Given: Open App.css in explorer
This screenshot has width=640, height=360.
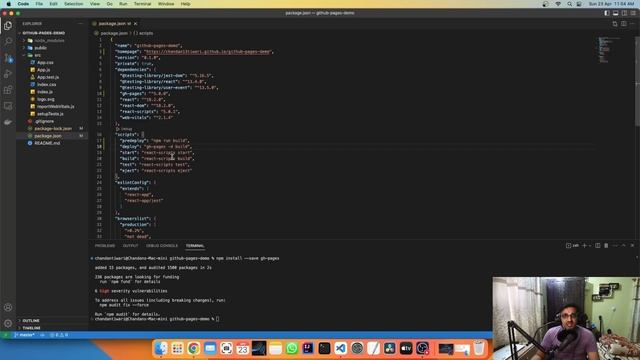Looking at the screenshot, I should click(45, 62).
